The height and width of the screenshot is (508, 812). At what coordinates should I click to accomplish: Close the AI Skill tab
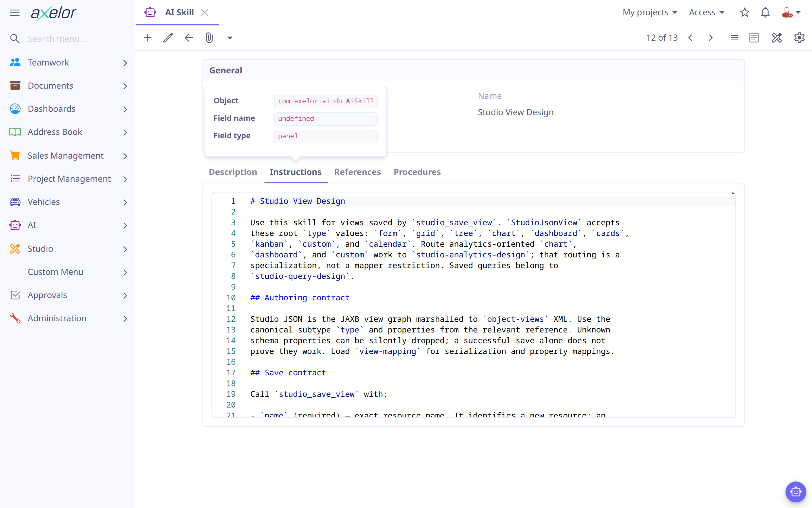(x=205, y=12)
